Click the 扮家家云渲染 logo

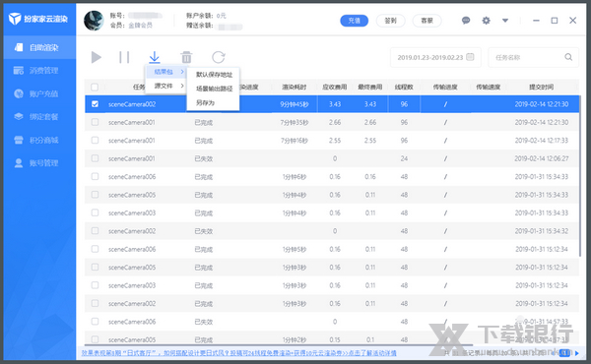coord(38,19)
